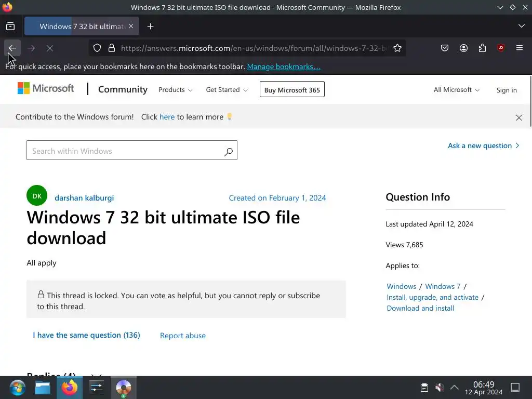Open the Firefox account icon
The width and height of the screenshot is (532, 399).
pyautogui.click(x=463, y=48)
